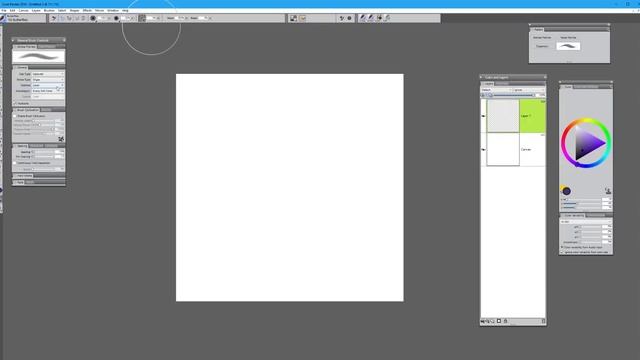Select the Layers tab in the panel

489,84
